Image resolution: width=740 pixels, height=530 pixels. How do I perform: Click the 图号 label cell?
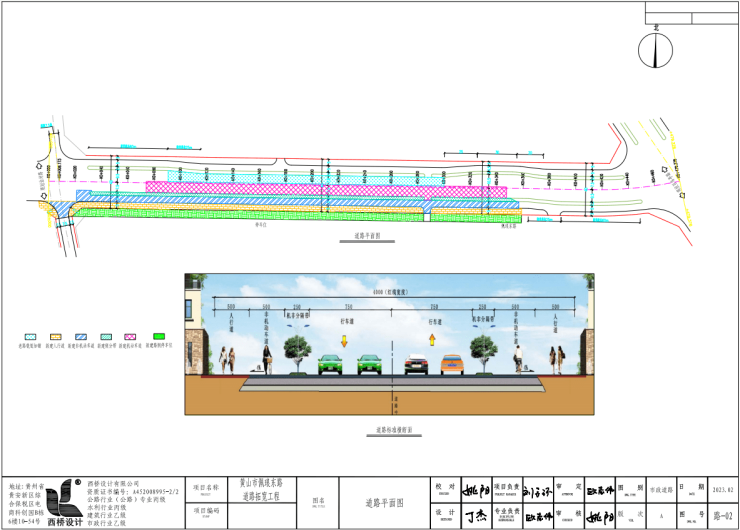click(692, 515)
